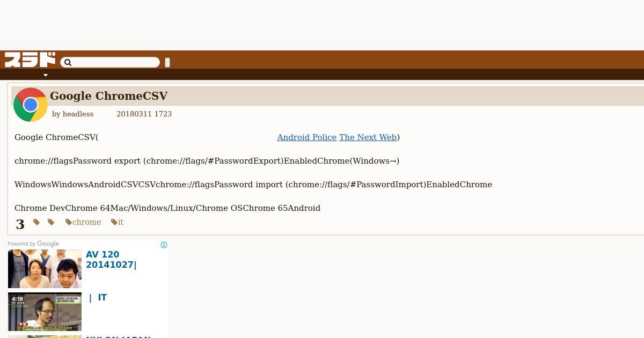Click the magnifier search icon
Viewport: 644px width, 338px height.
point(68,63)
